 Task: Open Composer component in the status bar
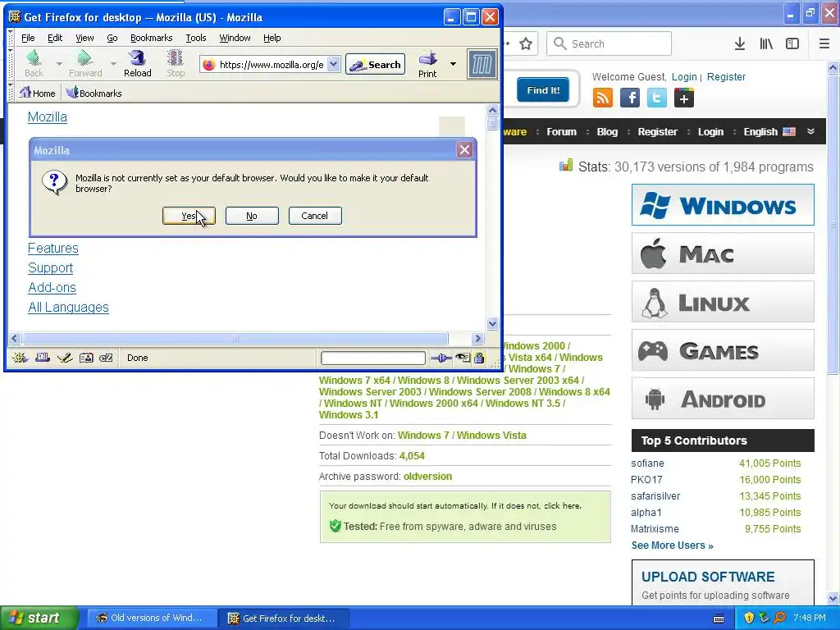tap(65, 358)
